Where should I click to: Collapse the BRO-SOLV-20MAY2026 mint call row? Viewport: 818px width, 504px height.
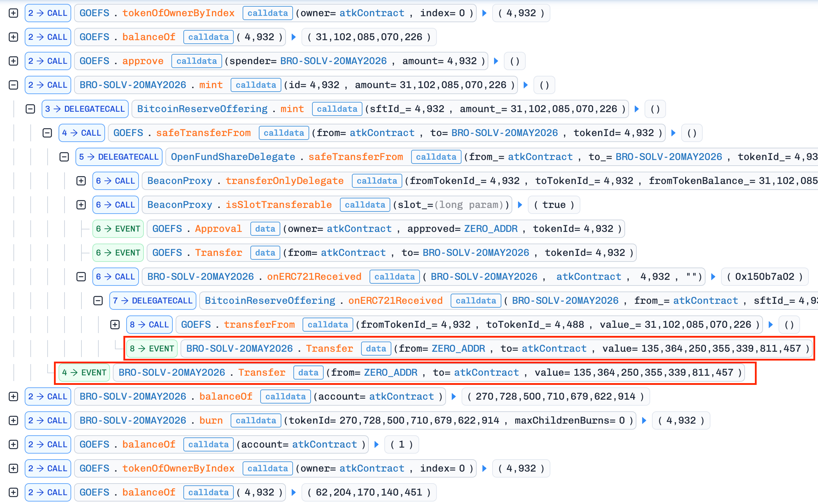coord(13,85)
